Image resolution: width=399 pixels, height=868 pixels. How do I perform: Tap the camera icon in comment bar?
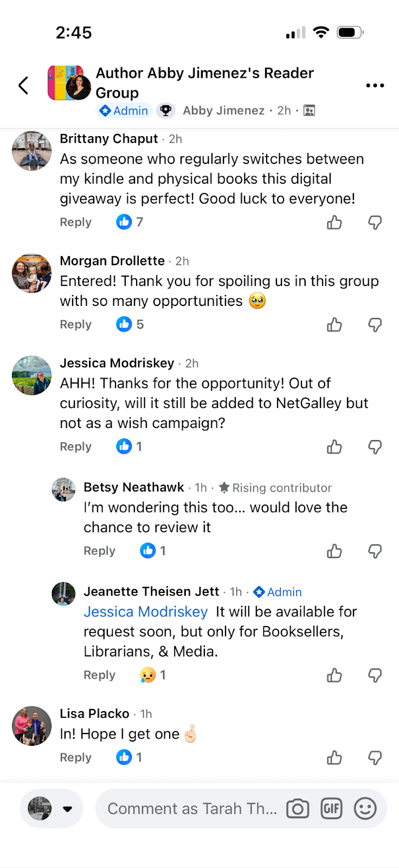coord(297,809)
